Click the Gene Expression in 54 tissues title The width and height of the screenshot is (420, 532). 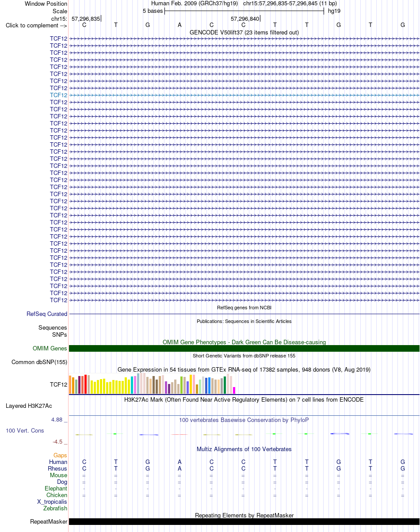click(x=244, y=369)
